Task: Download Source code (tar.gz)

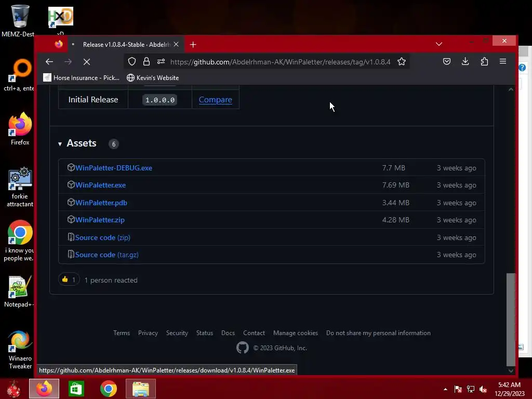Action: [107, 255]
